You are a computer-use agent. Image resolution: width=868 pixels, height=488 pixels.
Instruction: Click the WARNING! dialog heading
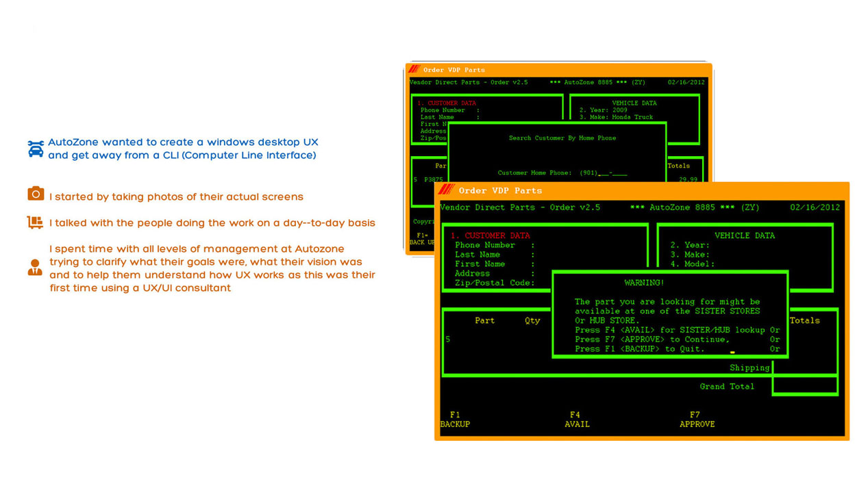tap(644, 283)
